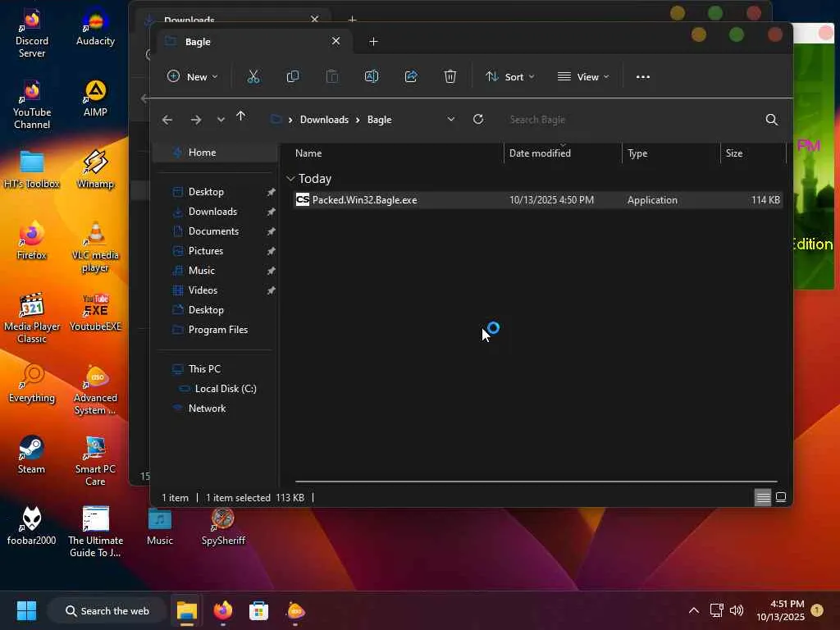Open Firefox from the taskbar
This screenshot has width=840, height=630.
[x=222, y=611]
